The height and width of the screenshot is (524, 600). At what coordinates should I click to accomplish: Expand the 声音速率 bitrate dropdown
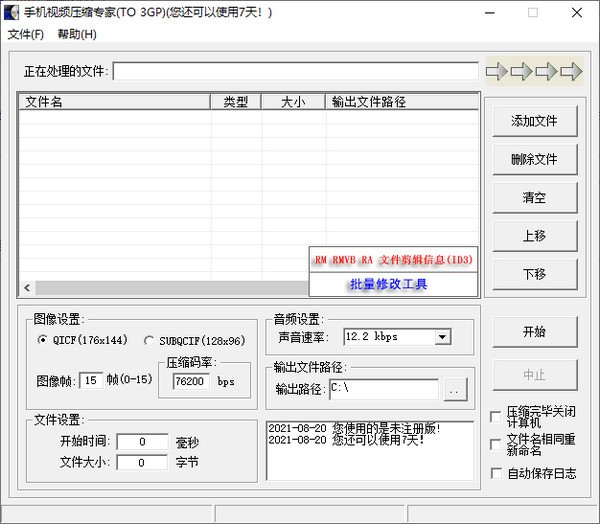click(442, 337)
